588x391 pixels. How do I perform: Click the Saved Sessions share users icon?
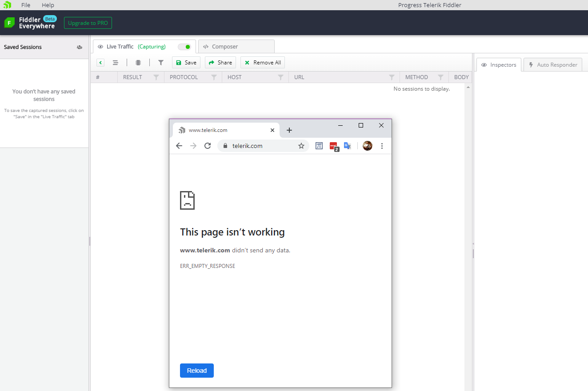click(x=80, y=47)
